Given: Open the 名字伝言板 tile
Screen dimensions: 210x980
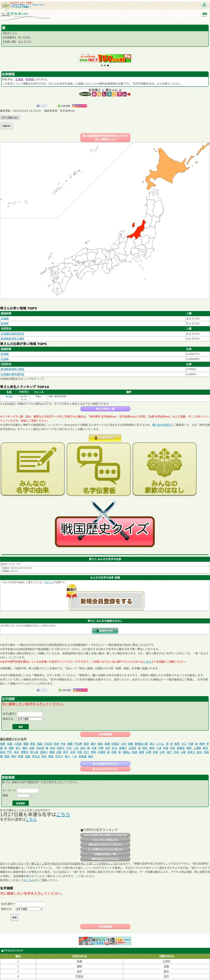Looking at the screenshot, I should click(x=99, y=469).
